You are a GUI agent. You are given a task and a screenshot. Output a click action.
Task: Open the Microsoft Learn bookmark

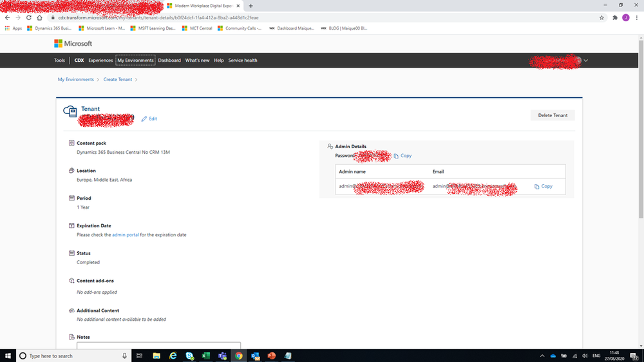[x=102, y=28]
